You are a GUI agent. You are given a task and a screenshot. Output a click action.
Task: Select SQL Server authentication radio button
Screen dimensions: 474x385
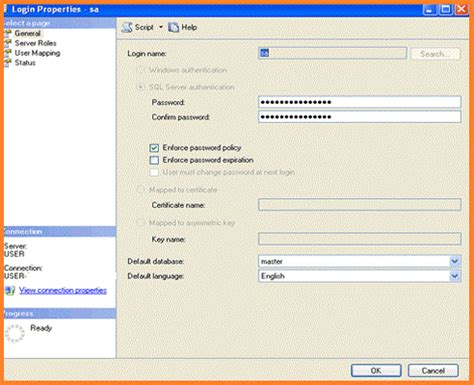click(x=141, y=87)
